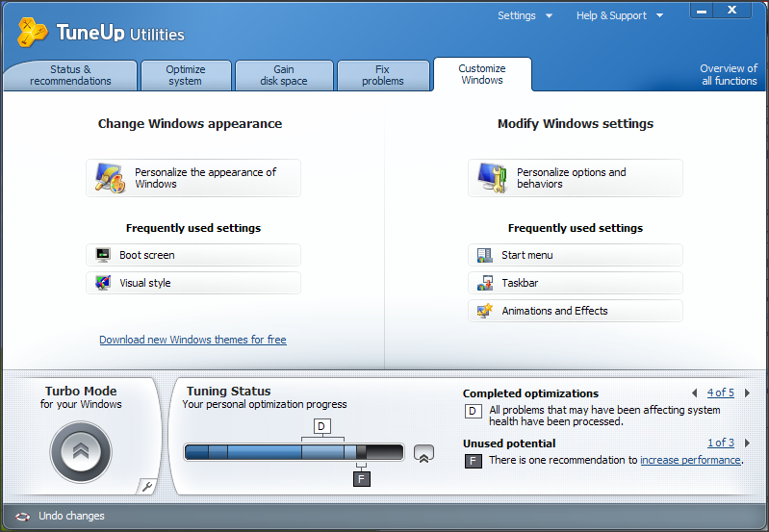Click the F badge under Unused potential
The image size is (769, 532).
(x=473, y=461)
